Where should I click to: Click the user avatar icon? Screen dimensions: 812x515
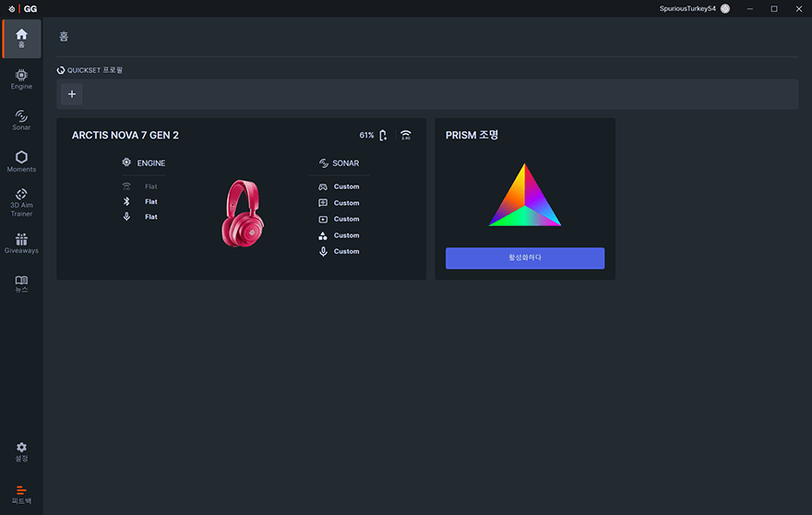(725, 9)
